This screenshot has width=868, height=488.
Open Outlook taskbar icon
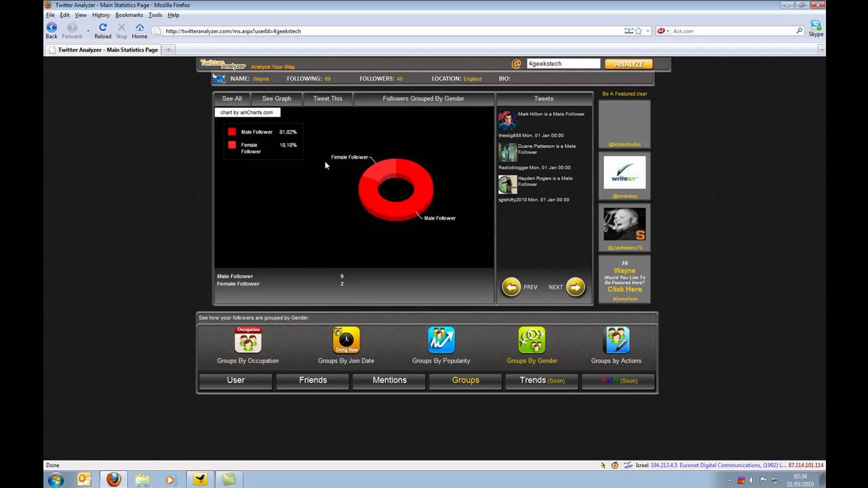point(85,480)
